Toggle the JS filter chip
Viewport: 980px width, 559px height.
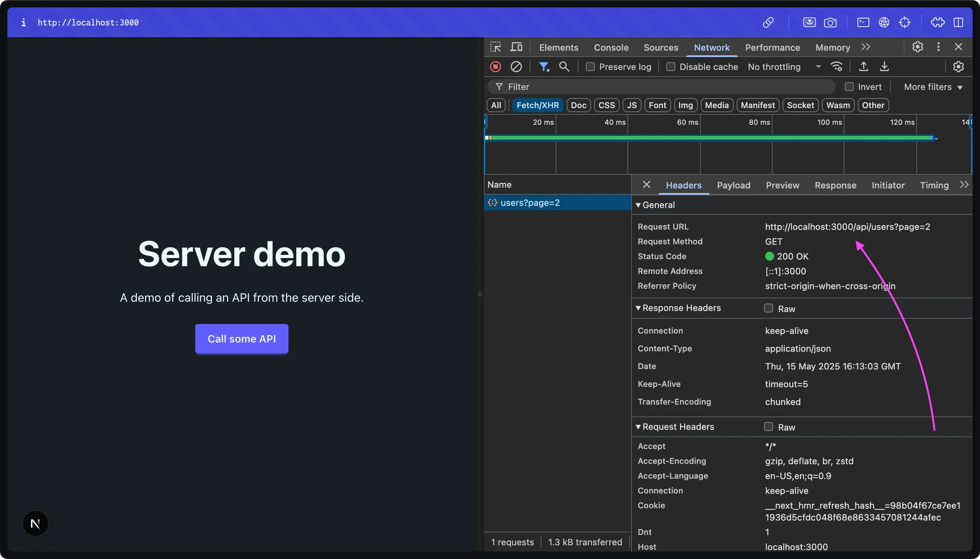click(x=632, y=105)
